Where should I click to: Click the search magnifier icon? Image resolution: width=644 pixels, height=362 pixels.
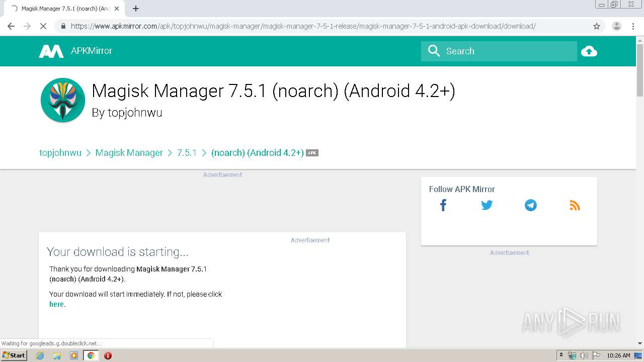click(434, 51)
